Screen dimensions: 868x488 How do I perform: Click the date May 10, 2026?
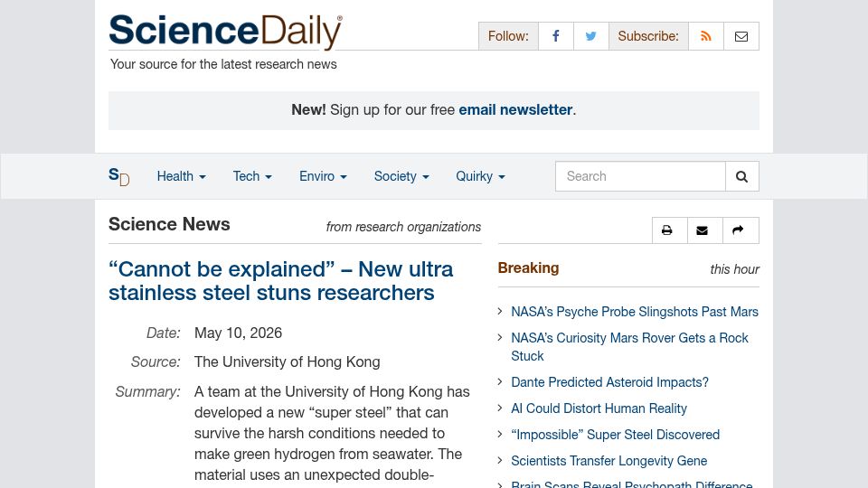point(238,333)
